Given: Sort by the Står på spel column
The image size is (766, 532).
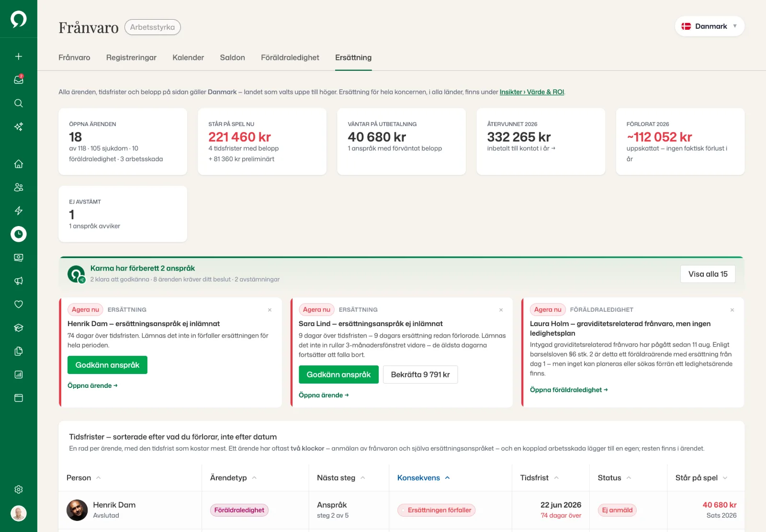Looking at the screenshot, I should pos(701,478).
